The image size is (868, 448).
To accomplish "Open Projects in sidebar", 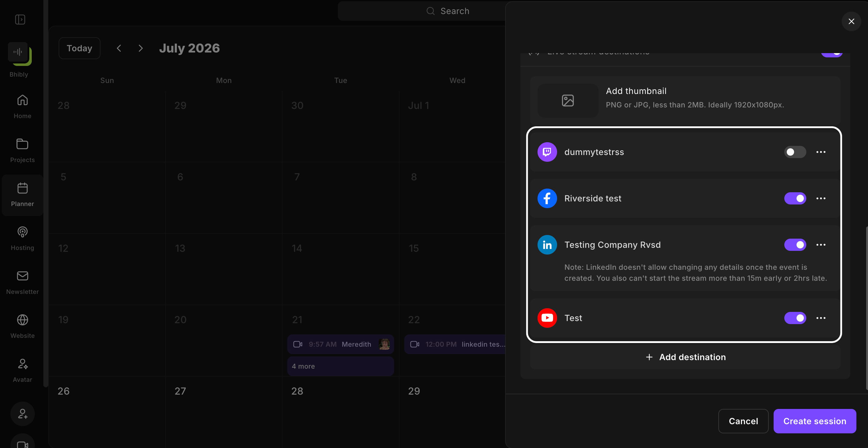I will [x=22, y=150].
